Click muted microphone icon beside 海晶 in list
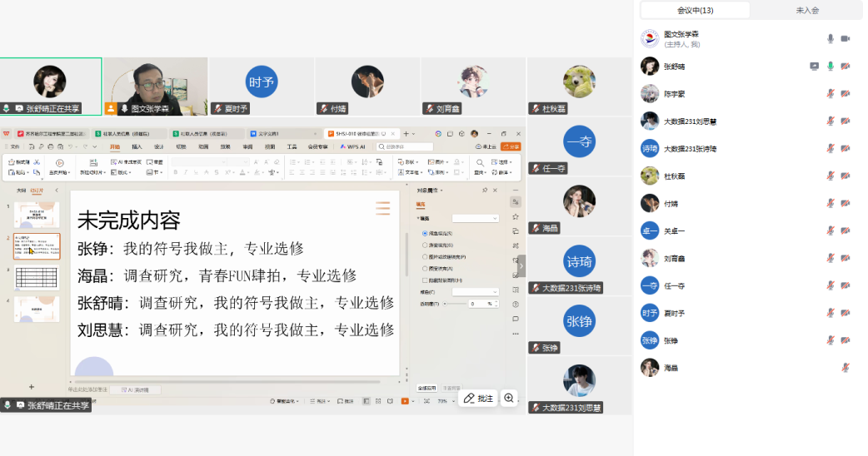This screenshot has width=868, height=456. tap(845, 367)
